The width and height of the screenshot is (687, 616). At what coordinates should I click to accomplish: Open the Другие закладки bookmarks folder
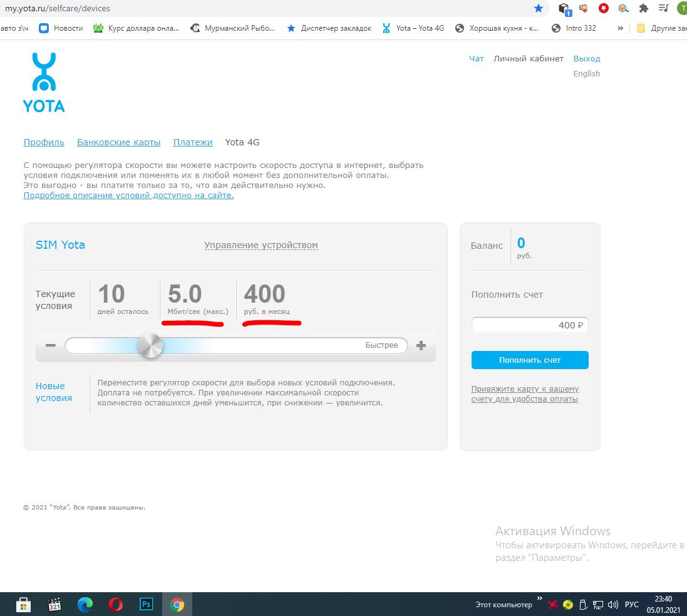click(661, 28)
